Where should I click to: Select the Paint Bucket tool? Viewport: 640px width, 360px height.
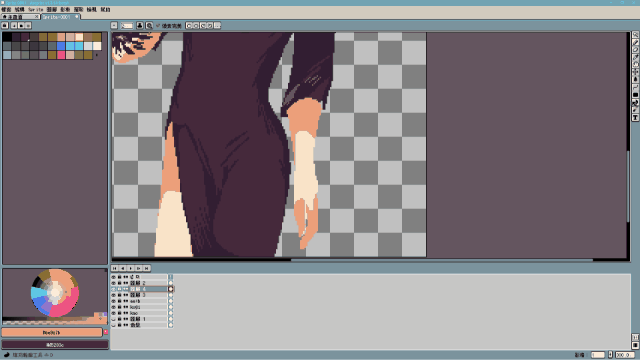pyautogui.click(x=636, y=80)
